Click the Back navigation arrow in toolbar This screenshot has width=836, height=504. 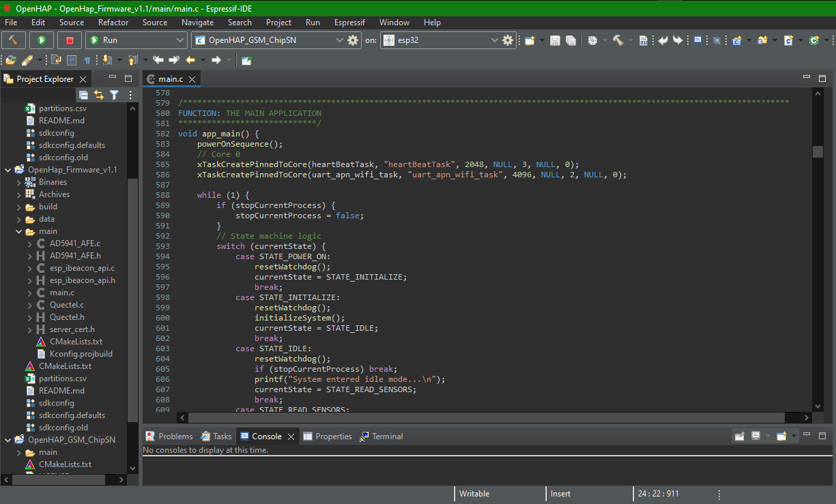[x=191, y=60]
